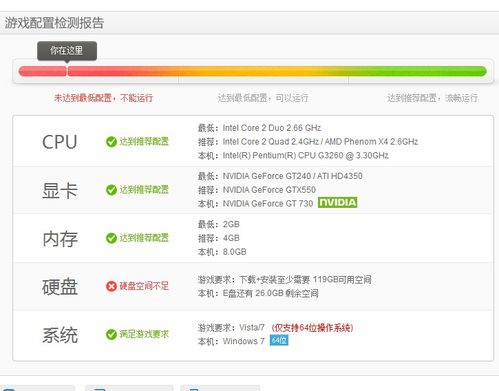The width and height of the screenshot is (499, 391).
Task: Click the 你在这里 tooltip marker
Action: pos(67,51)
